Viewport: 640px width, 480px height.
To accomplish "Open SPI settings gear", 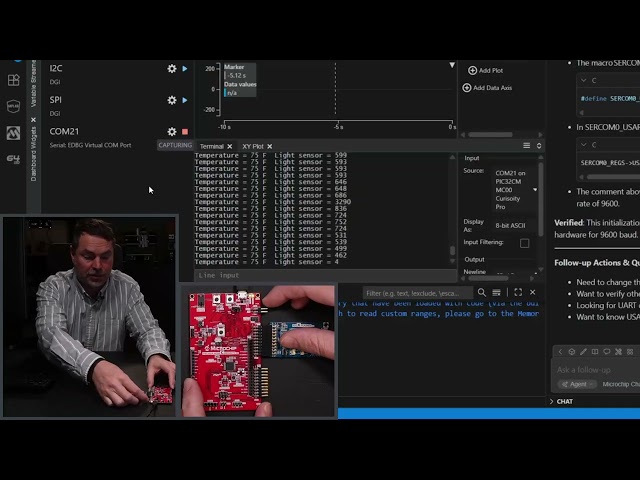I will [x=172, y=100].
